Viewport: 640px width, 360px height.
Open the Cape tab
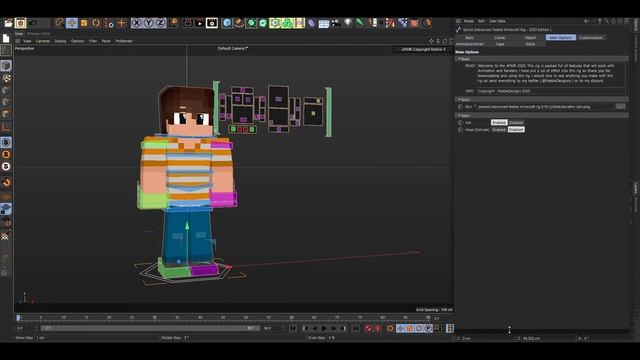tap(500, 44)
